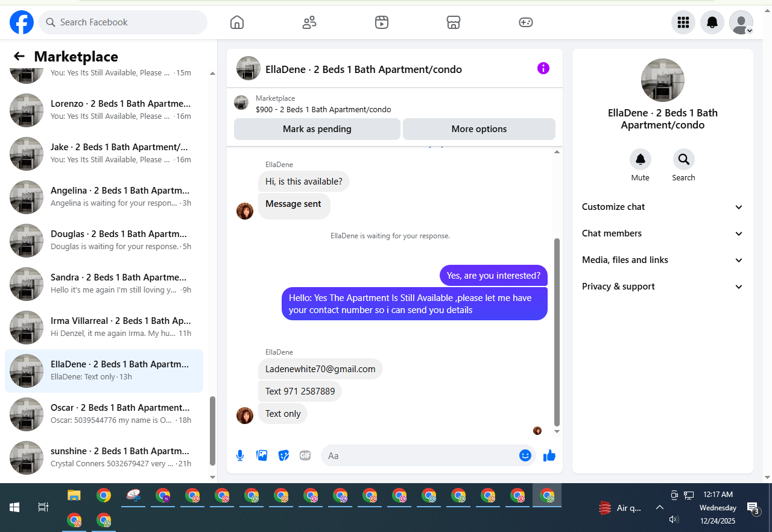Expand Customize chat section
This screenshot has width=772, height=532.
(x=663, y=207)
